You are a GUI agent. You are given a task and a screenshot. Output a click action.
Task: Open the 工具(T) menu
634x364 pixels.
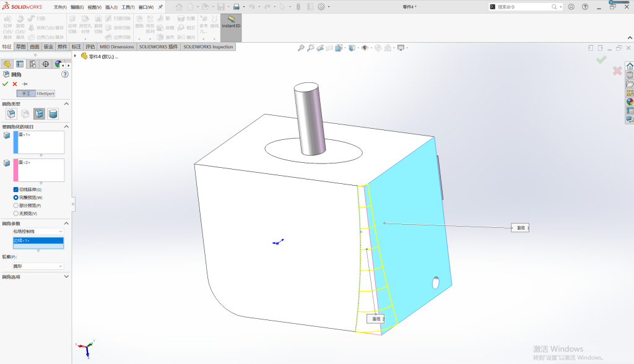pos(128,7)
